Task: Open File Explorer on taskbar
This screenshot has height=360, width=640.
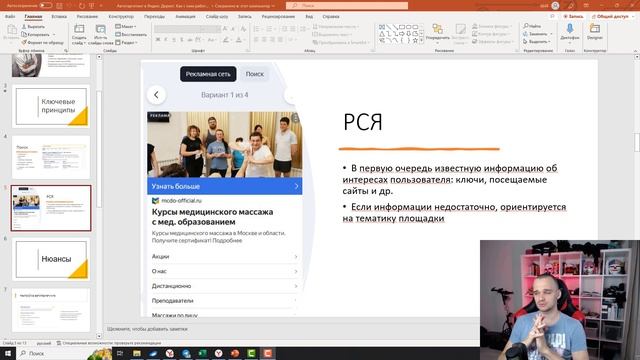Action: point(137,353)
